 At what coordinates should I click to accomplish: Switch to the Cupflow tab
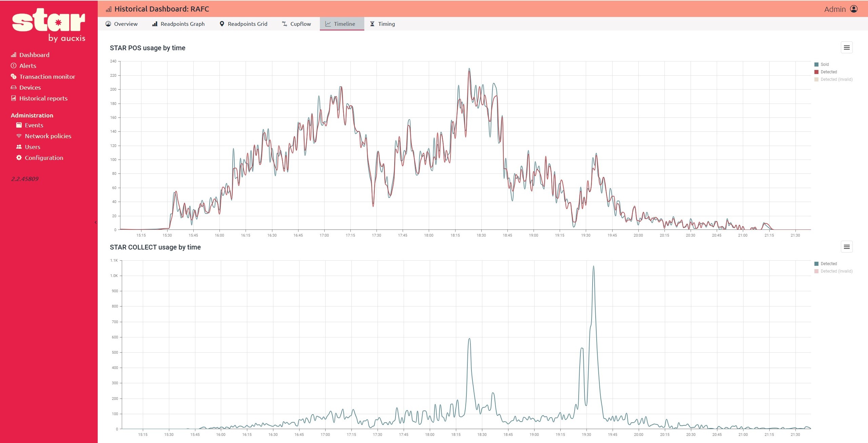pos(296,24)
